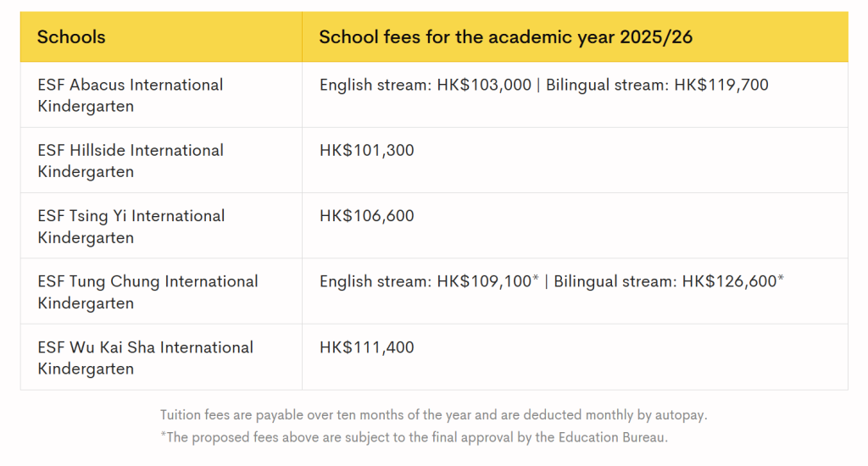Select the ESF Abacus International Kindergarten cell
Image resolution: width=868 pixels, height=466 pixels.
[x=131, y=96]
